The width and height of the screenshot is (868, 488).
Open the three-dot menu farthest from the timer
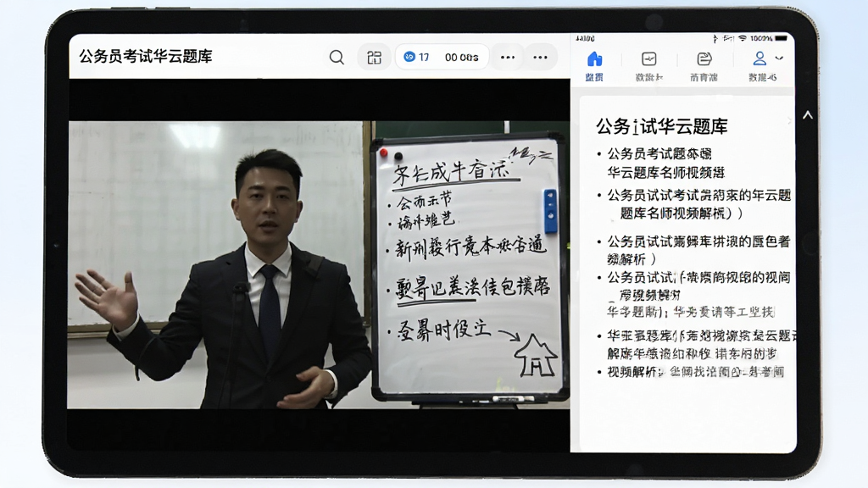tap(540, 57)
